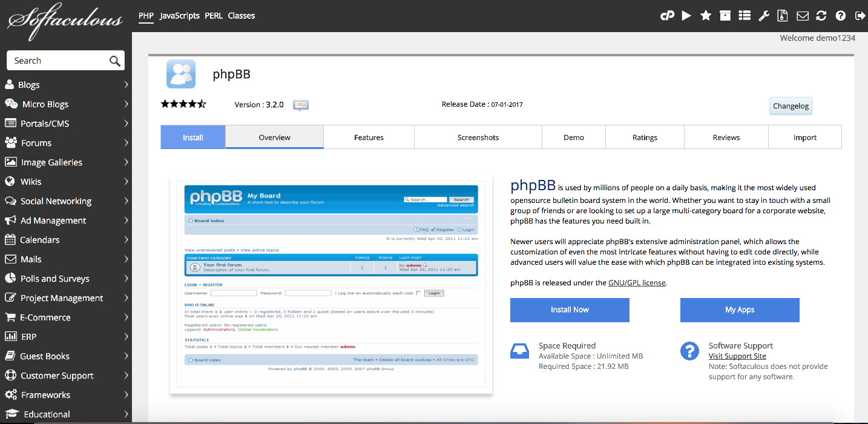
Task: Expand the Social Networking chevron
Action: coord(126,201)
